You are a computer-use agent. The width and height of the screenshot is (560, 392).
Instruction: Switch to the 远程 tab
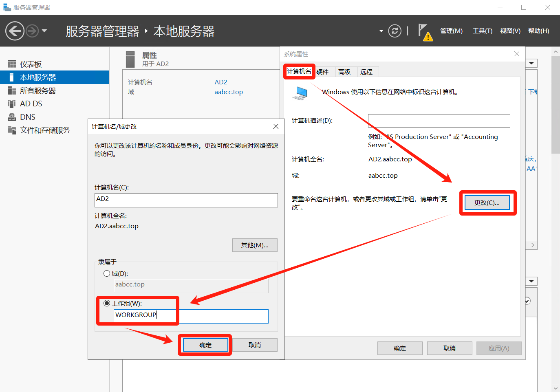[x=366, y=72]
